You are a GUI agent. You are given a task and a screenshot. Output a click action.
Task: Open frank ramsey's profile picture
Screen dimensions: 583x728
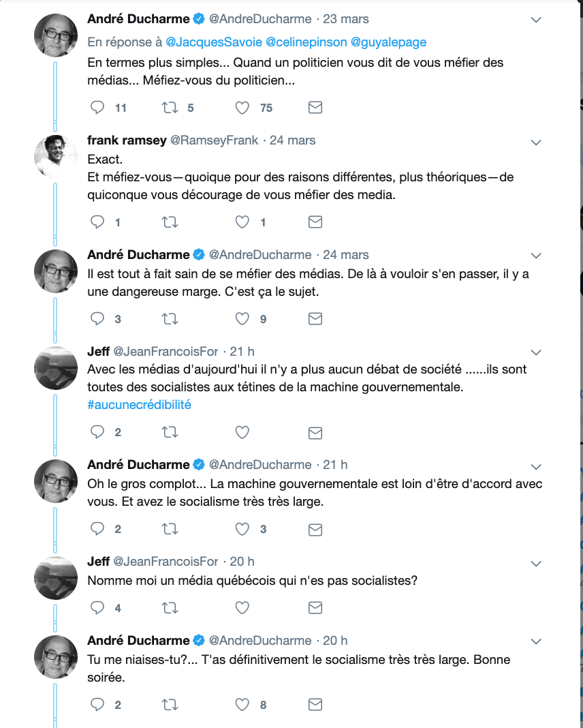click(x=56, y=156)
